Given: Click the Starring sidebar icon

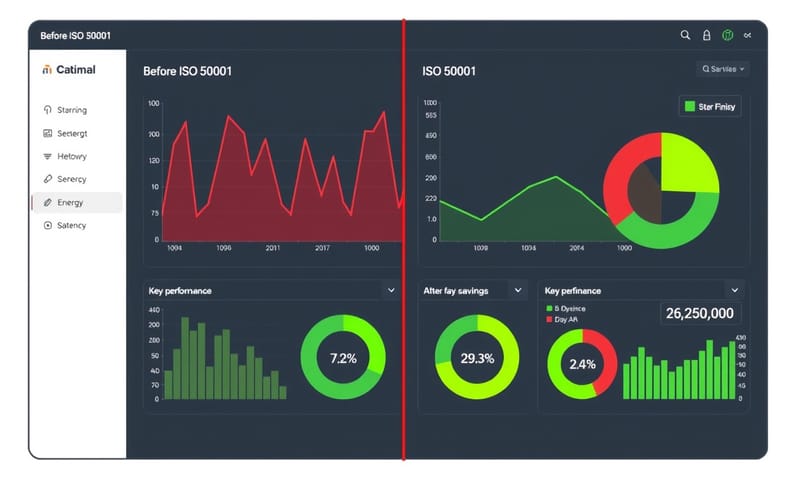Looking at the screenshot, I should point(48,110).
